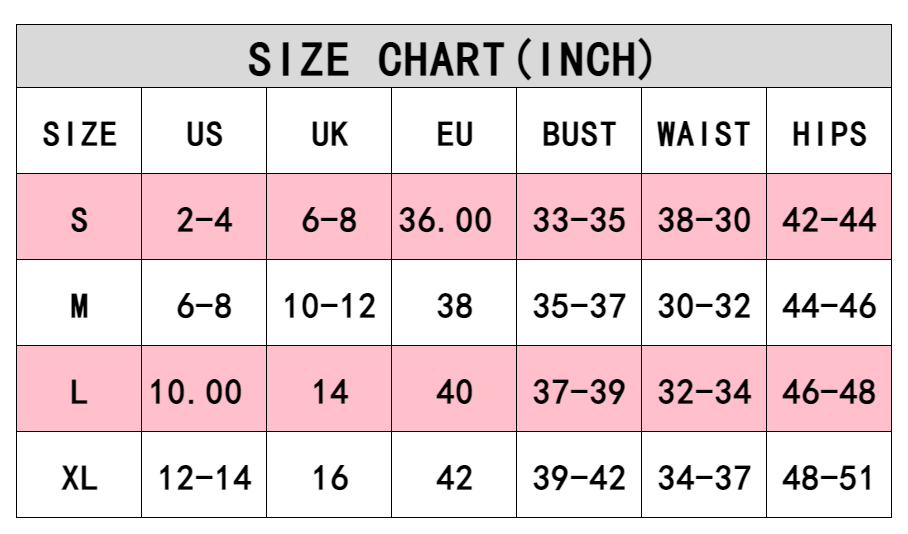
Task: Click the US column header
Action: (204, 133)
